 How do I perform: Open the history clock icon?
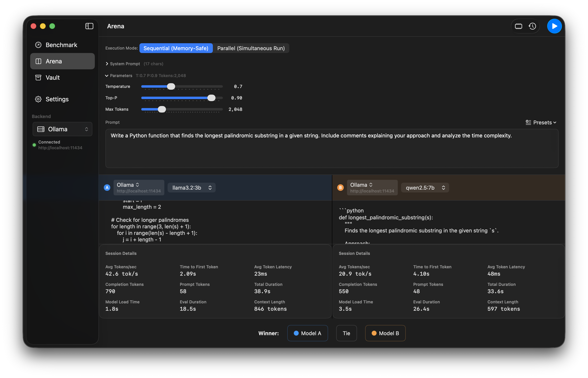pyautogui.click(x=532, y=26)
